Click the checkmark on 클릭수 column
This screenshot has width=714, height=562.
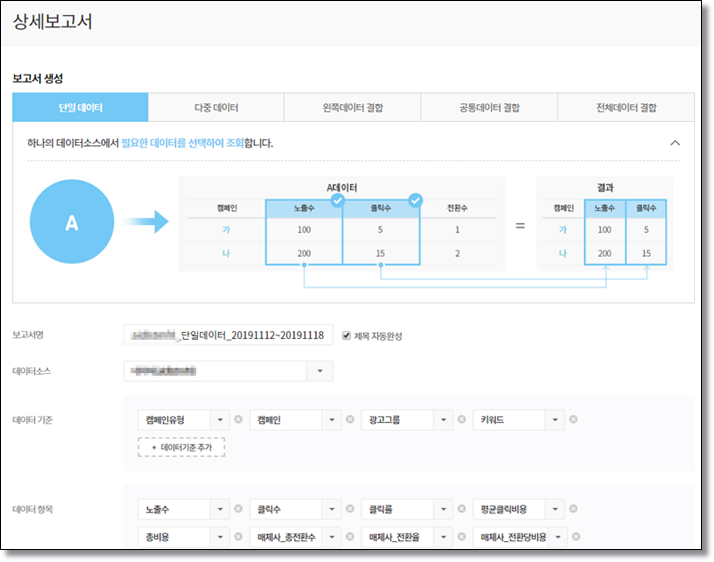tap(415, 200)
